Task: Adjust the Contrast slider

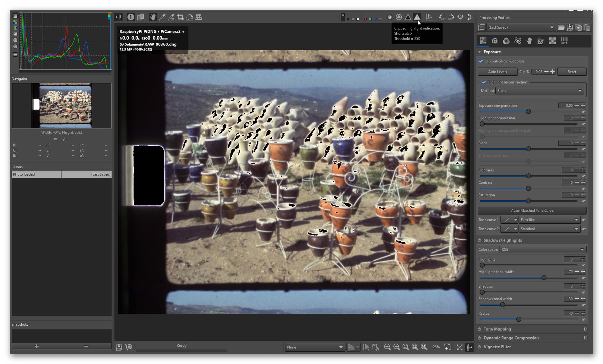Action: (528, 188)
